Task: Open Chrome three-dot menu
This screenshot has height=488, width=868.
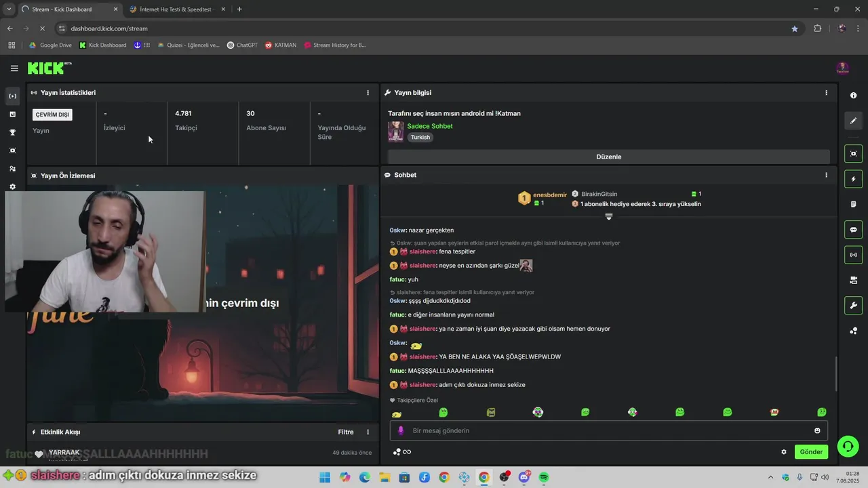Action: coord(859,28)
